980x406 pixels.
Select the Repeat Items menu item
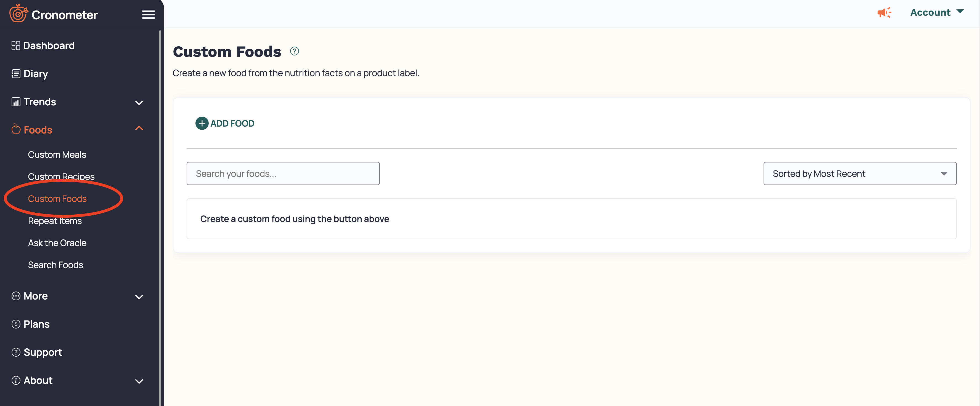pyautogui.click(x=54, y=220)
